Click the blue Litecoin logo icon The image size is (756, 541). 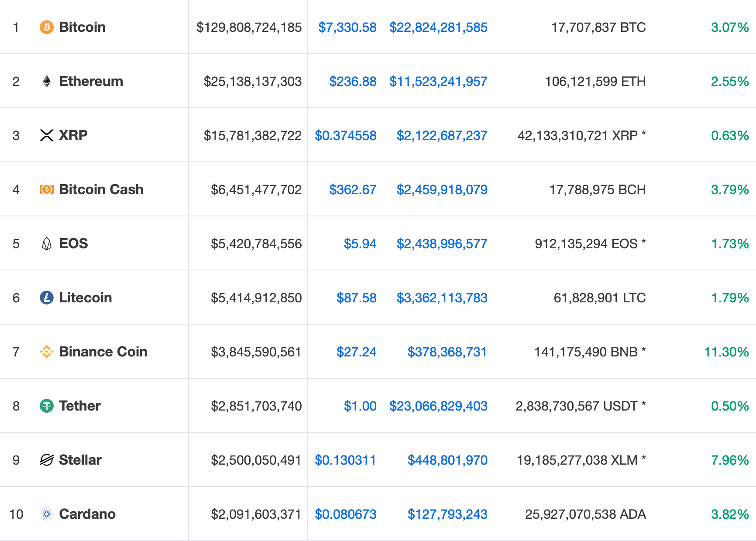(47, 298)
